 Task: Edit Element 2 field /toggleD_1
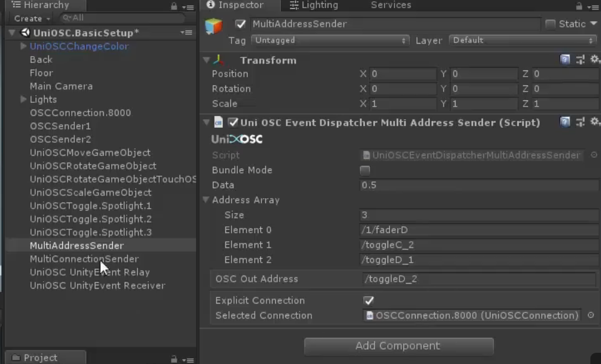479,260
